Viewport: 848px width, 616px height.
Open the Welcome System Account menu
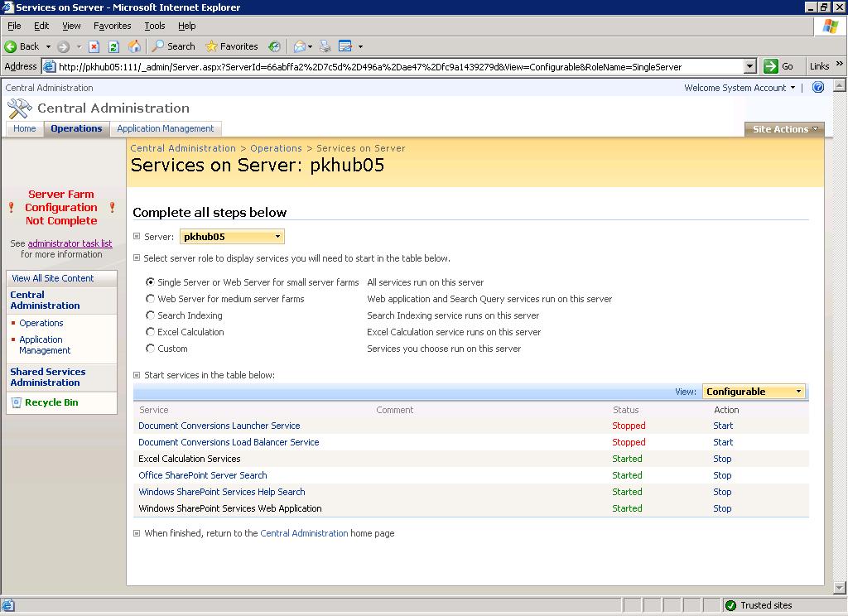coord(740,88)
